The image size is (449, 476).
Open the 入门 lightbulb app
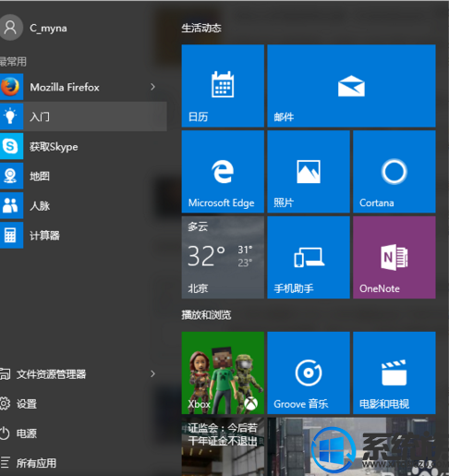coord(83,116)
